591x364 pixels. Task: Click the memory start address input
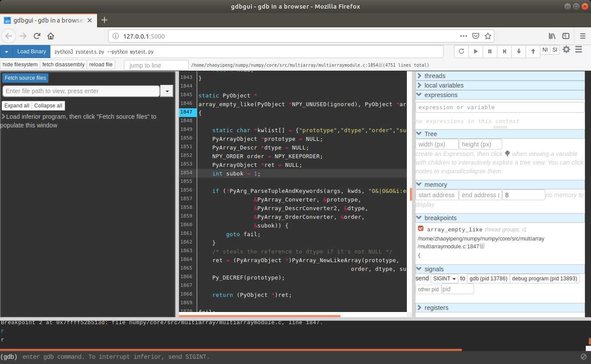point(437,195)
